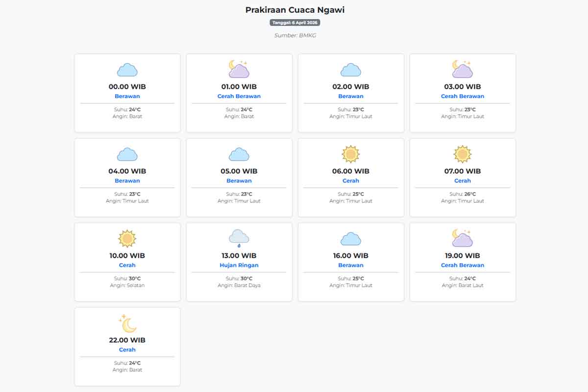The height and width of the screenshot is (392, 588).
Task: Click Berawan under 04.00 WIB
Action: [x=127, y=181]
